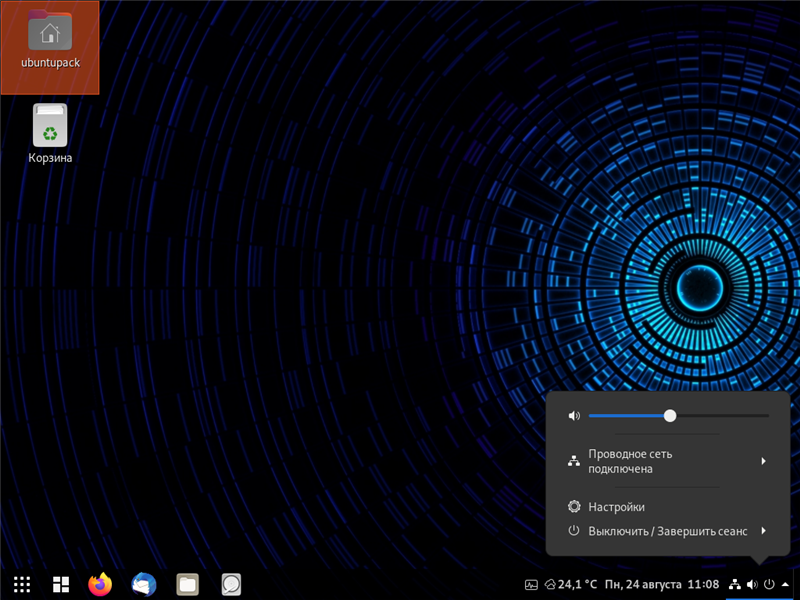800x600 pixels.
Task: Mute sound using the popup speaker icon
Action: [574, 416]
